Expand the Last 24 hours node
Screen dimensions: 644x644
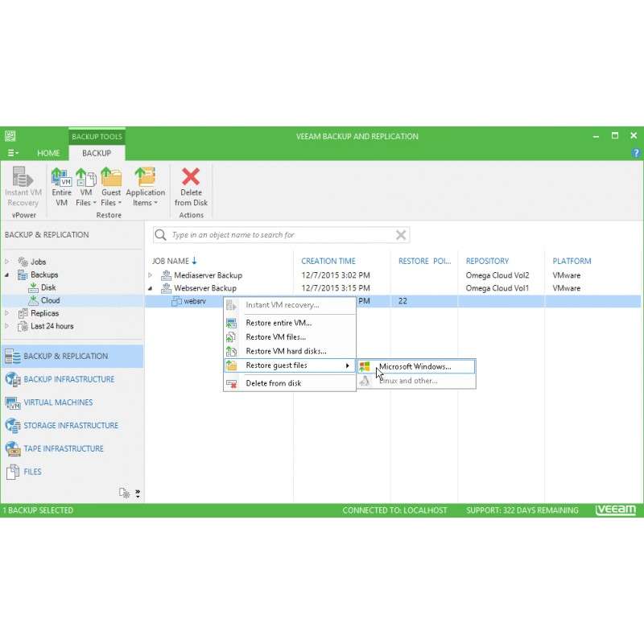pos(7,326)
